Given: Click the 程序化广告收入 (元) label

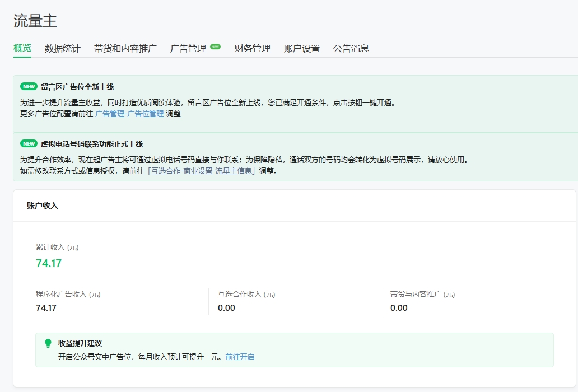Looking at the screenshot, I should coord(68,294).
